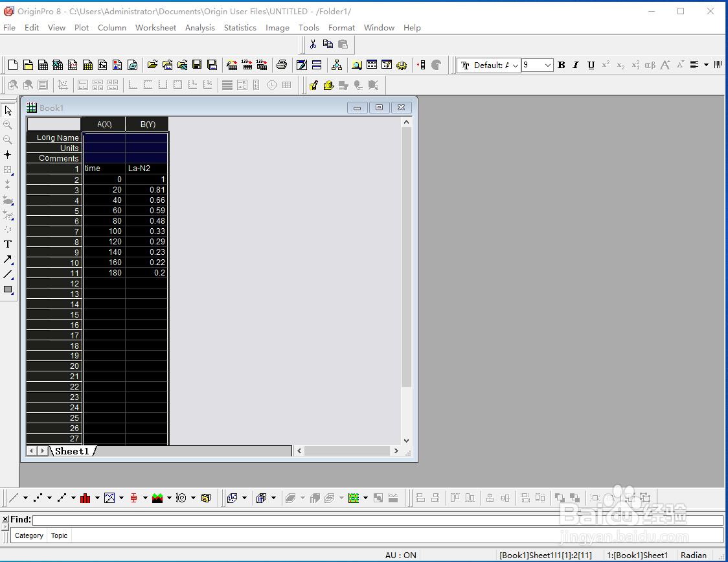The width and height of the screenshot is (728, 562).
Task: Expand the Column chart dropdown arrow
Action: [x=98, y=498]
